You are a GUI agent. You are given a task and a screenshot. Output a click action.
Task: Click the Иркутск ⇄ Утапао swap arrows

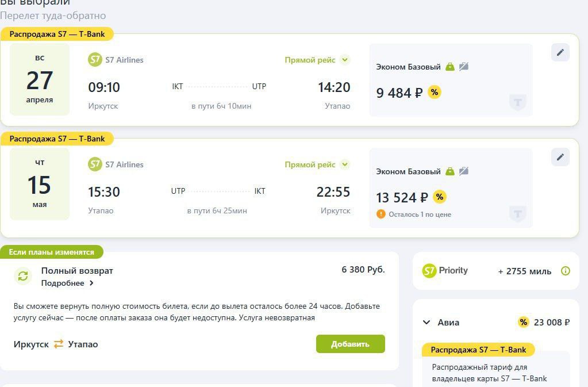pyautogui.click(x=59, y=344)
